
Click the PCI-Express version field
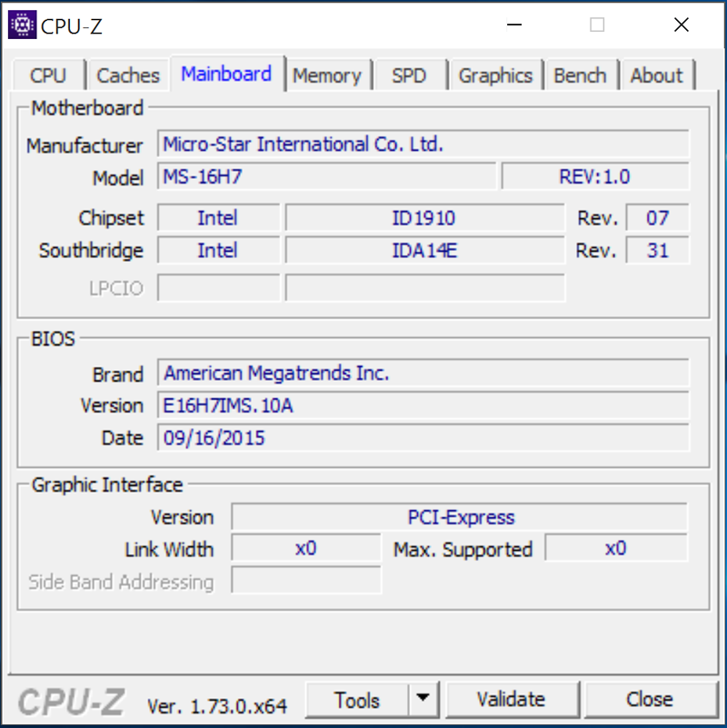click(x=459, y=516)
